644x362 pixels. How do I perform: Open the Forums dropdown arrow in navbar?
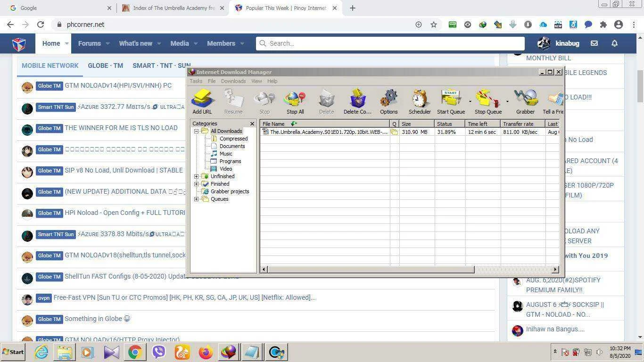point(107,43)
